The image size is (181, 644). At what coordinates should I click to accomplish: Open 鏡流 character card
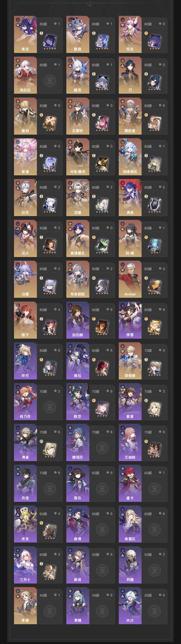coord(90,75)
